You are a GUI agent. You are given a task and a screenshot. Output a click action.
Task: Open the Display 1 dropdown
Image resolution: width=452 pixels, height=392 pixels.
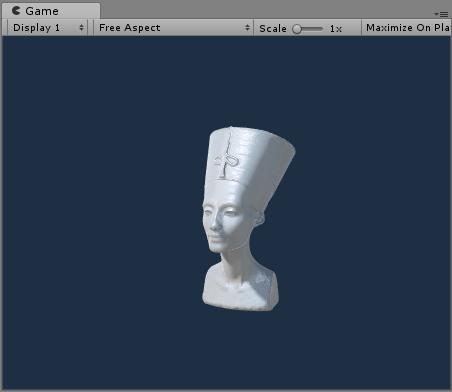click(47, 28)
